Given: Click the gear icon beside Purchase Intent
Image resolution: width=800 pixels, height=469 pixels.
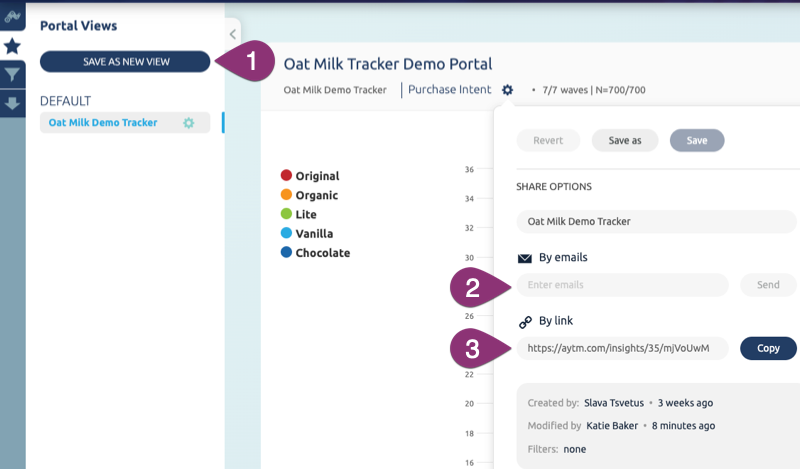Looking at the screenshot, I should point(507,90).
